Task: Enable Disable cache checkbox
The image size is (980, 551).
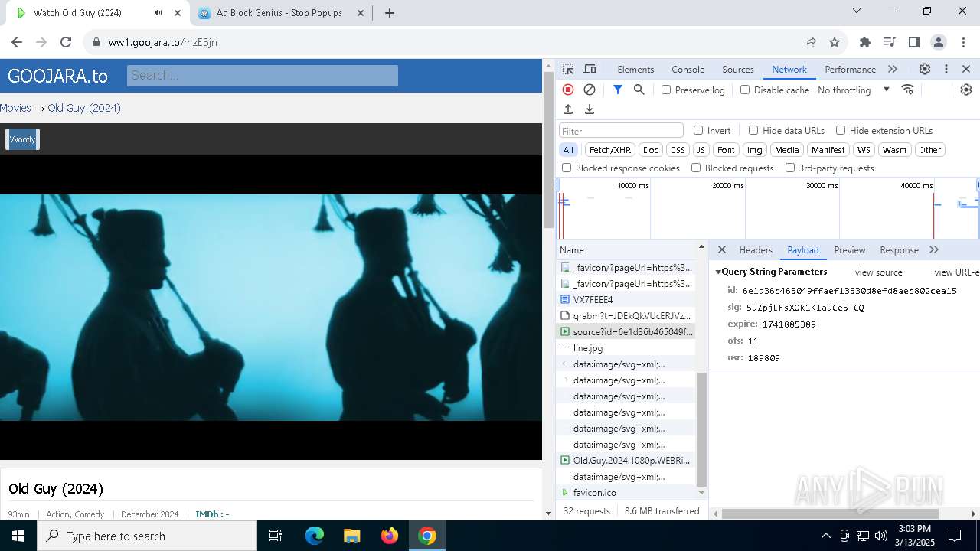Action: [745, 90]
